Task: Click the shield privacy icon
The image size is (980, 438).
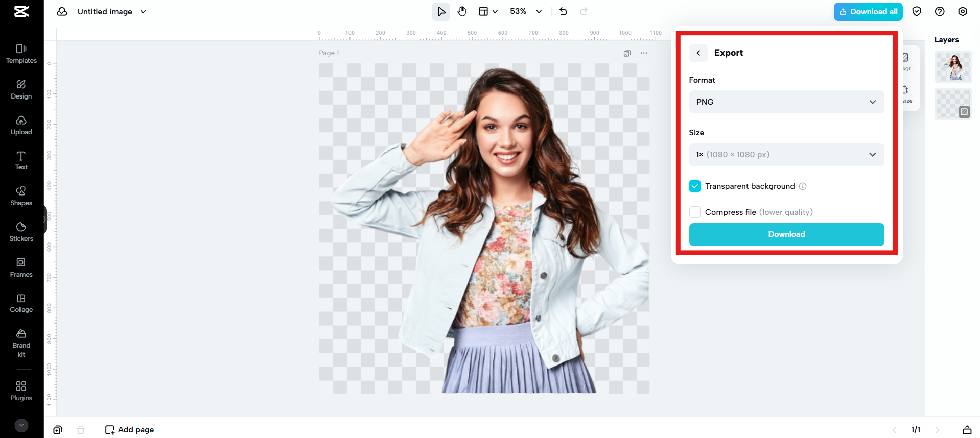Action: pyautogui.click(x=917, y=11)
